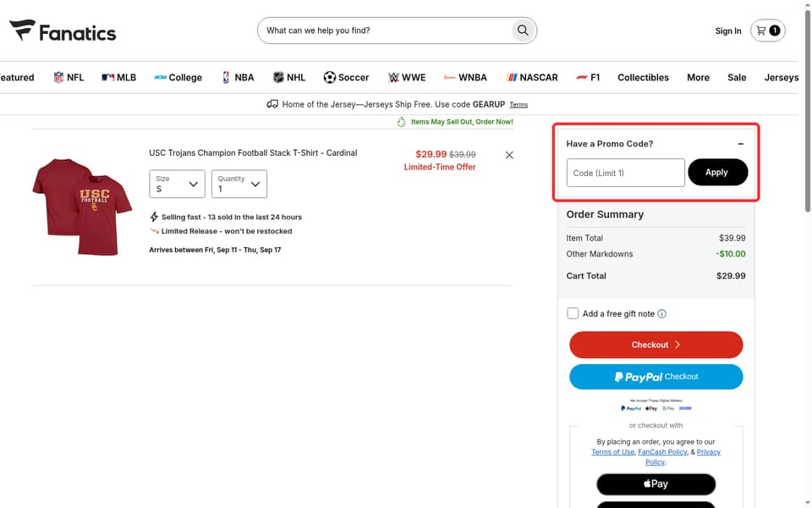
Task: Click the Limited Release trend icon
Action: pyautogui.click(x=154, y=231)
